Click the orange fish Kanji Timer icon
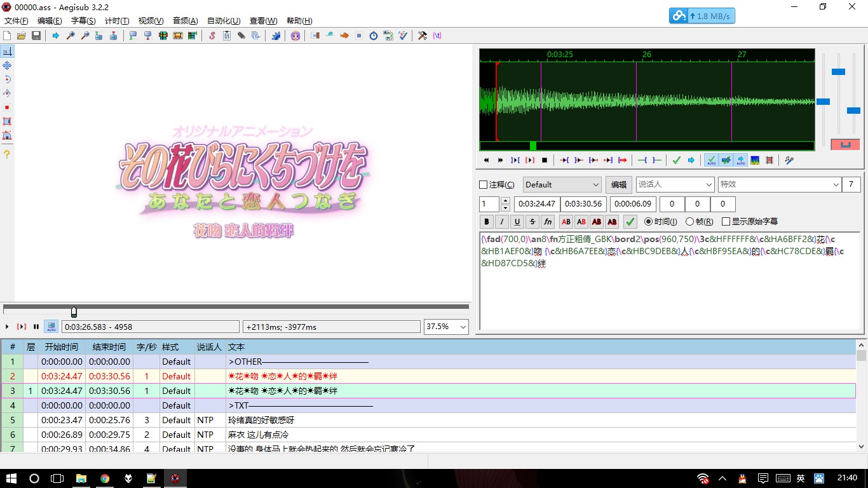 pos(344,36)
